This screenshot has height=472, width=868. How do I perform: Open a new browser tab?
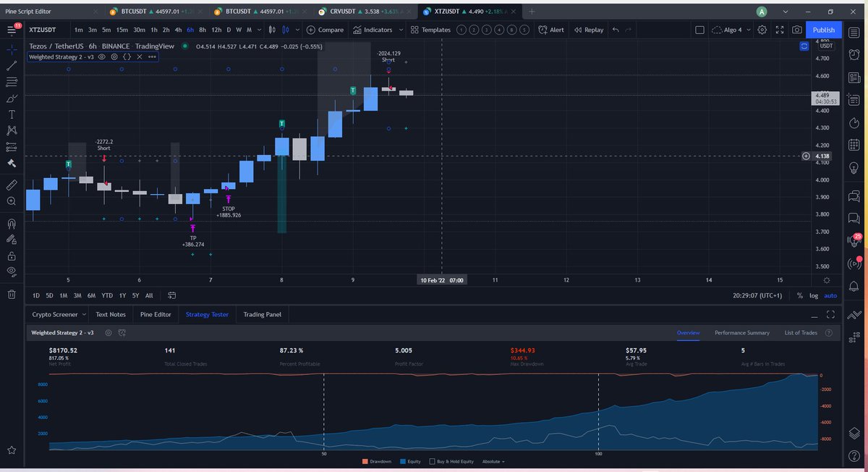click(x=532, y=12)
